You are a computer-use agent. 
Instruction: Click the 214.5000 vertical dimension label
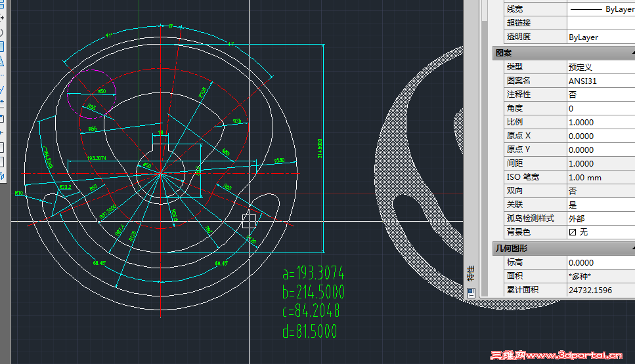pyautogui.click(x=320, y=148)
